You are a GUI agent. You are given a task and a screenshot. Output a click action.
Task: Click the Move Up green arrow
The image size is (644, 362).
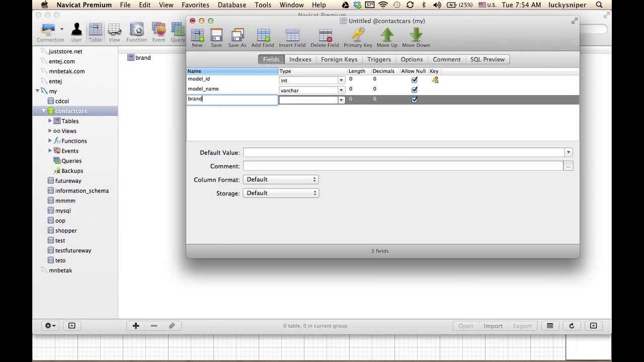[x=387, y=35]
